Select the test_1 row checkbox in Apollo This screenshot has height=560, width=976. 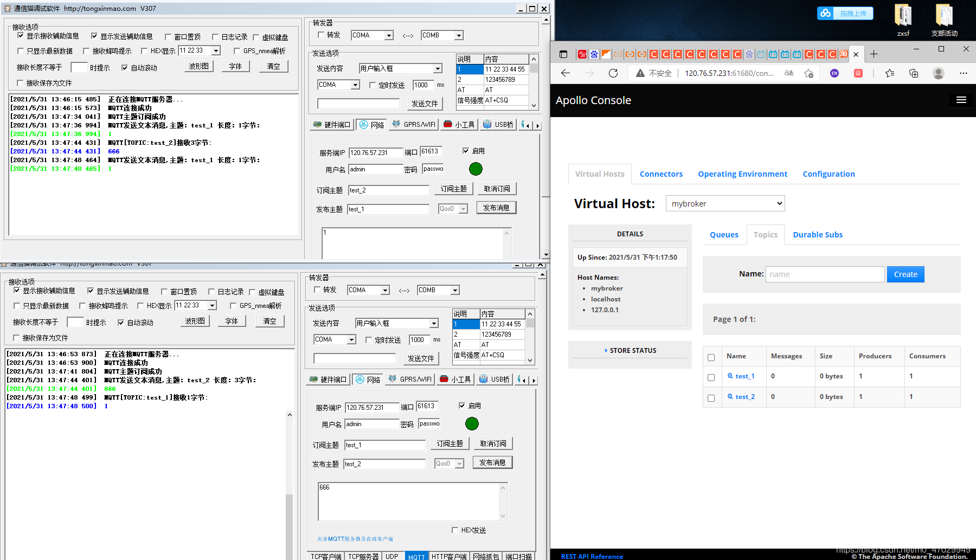pyautogui.click(x=711, y=377)
